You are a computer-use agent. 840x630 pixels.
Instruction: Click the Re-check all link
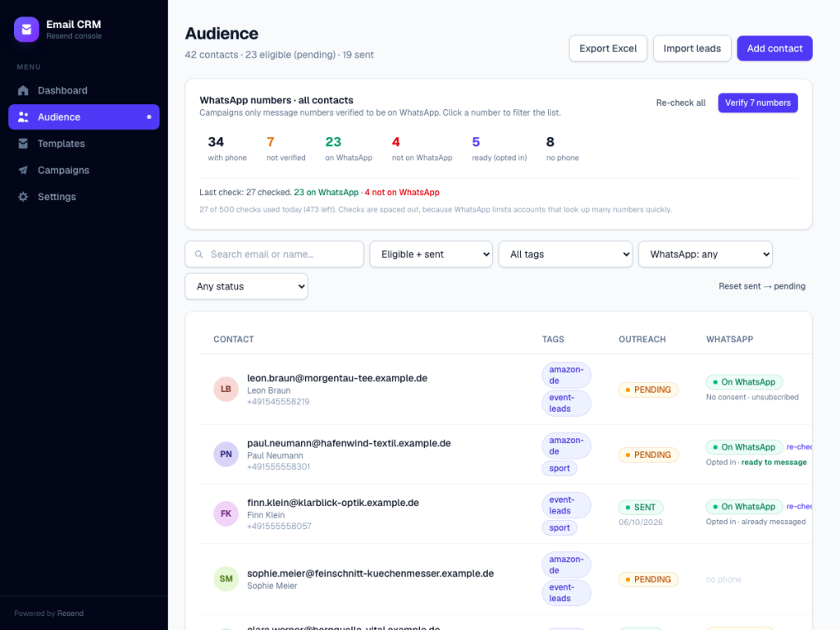[x=681, y=103]
